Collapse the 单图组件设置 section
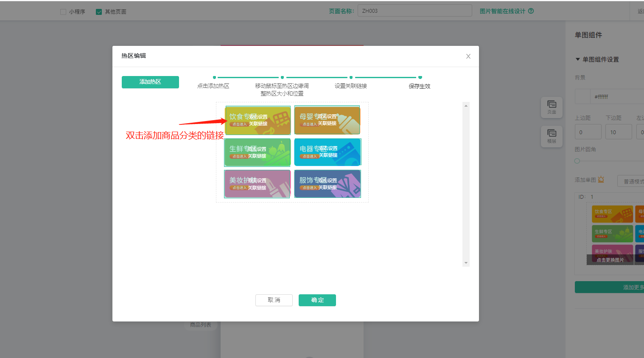The width and height of the screenshot is (644, 358). click(578, 59)
